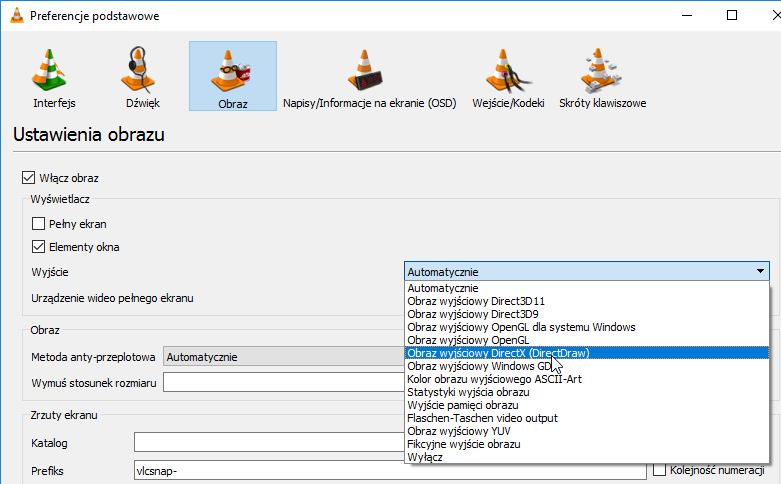Choose Statystyki wyjścia obrazu option
The image size is (781, 484).
[587, 391]
